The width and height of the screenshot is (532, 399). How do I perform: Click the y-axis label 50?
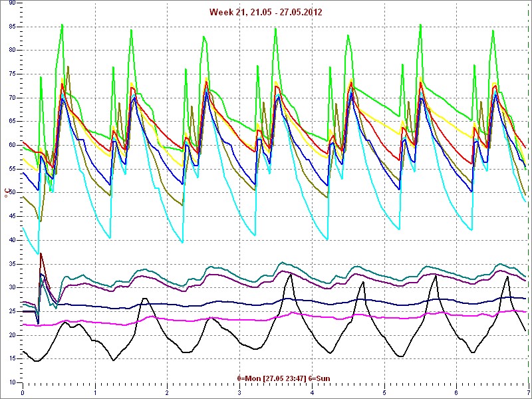(x=11, y=193)
